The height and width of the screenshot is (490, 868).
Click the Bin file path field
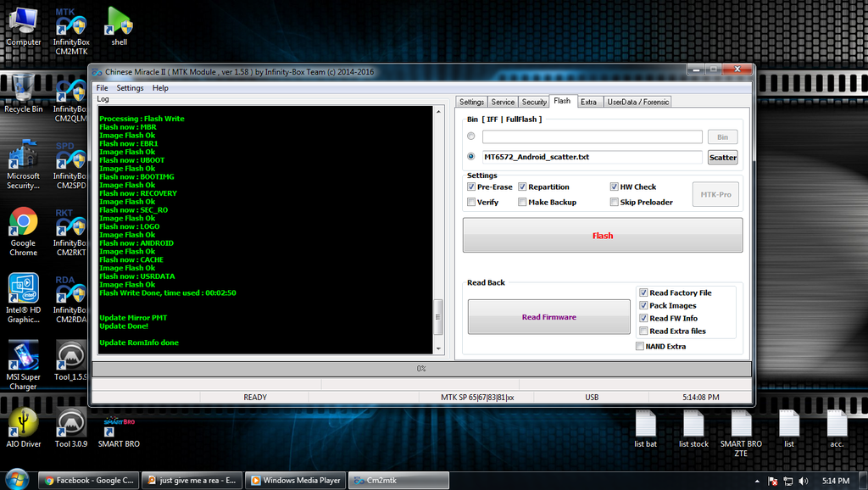(x=592, y=136)
